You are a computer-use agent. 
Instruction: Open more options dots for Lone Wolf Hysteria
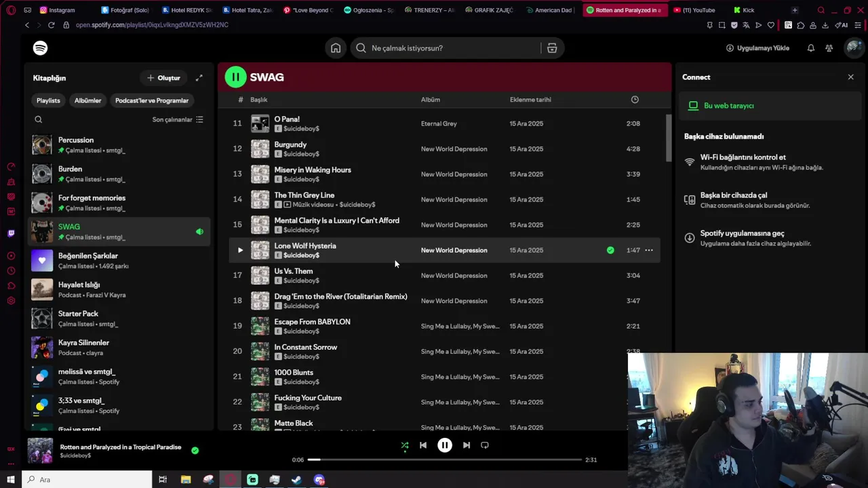click(x=649, y=250)
